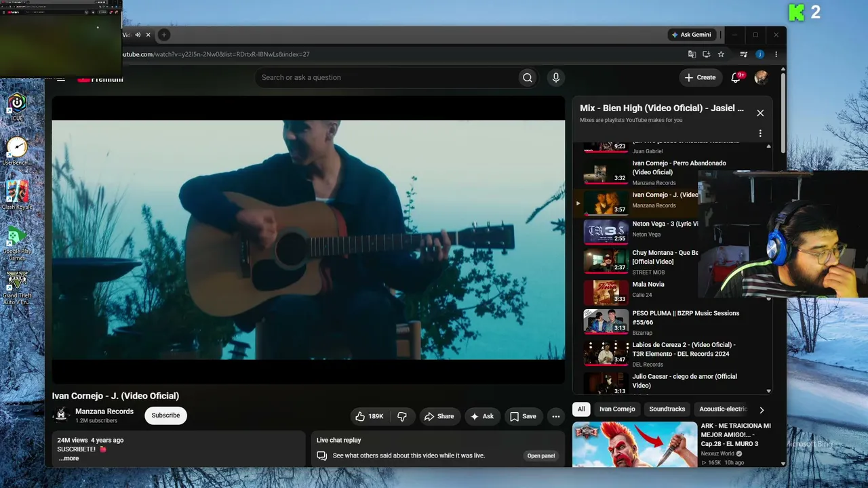Open Google Play Games desktop shortcut
868x488 pixels.
point(17,242)
